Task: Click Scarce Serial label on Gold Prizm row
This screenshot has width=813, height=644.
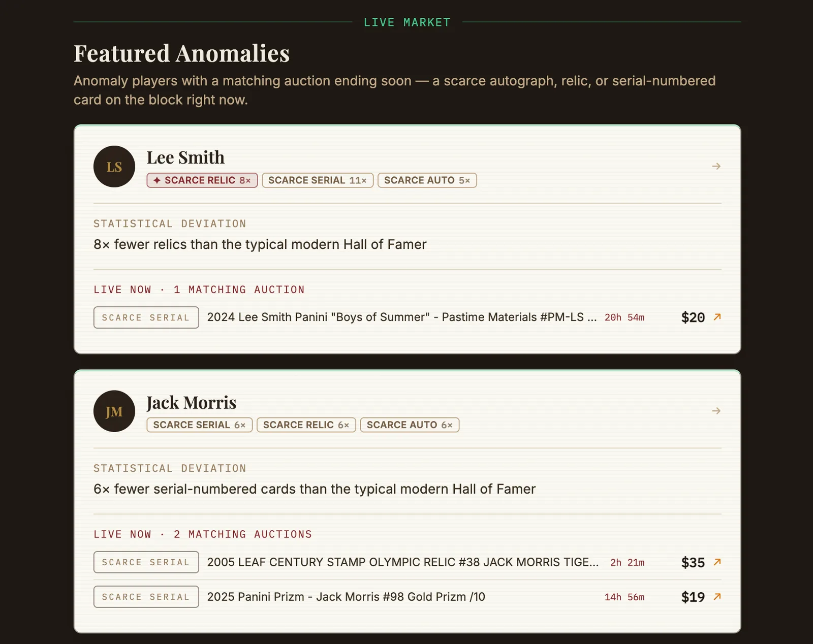Action: point(146,597)
